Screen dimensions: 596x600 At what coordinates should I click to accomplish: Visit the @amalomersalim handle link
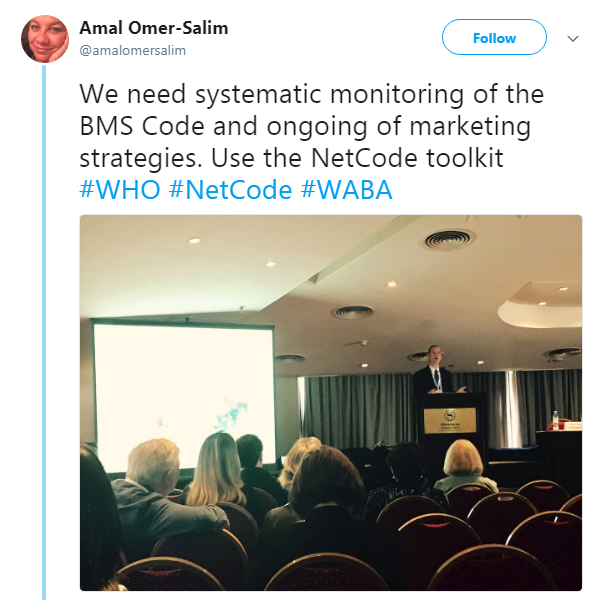[132, 51]
